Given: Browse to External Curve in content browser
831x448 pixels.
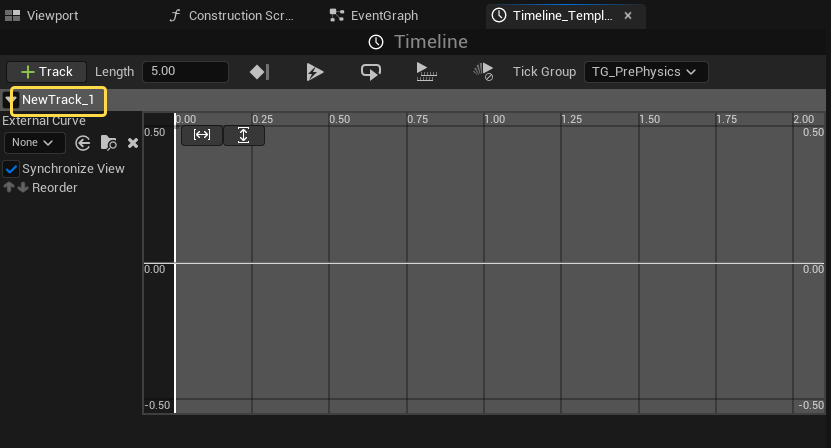Looking at the screenshot, I should (109, 143).
